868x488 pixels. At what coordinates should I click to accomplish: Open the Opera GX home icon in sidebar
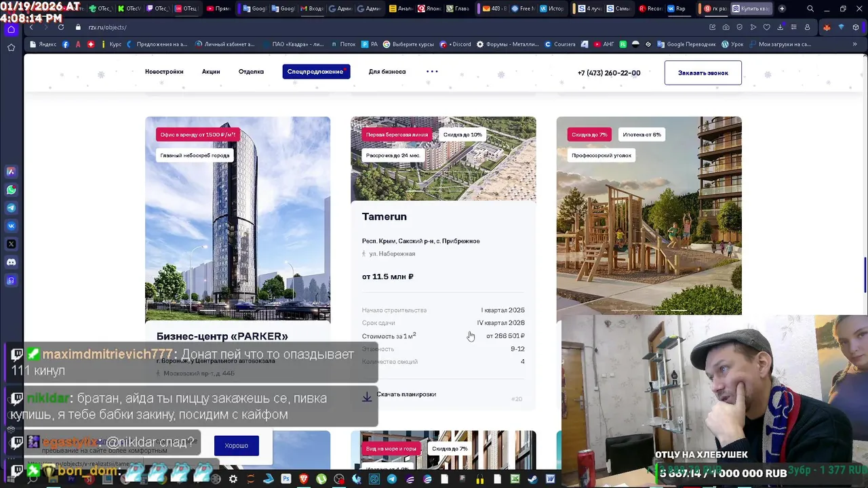pyautogui.click(x=11, y=29)
